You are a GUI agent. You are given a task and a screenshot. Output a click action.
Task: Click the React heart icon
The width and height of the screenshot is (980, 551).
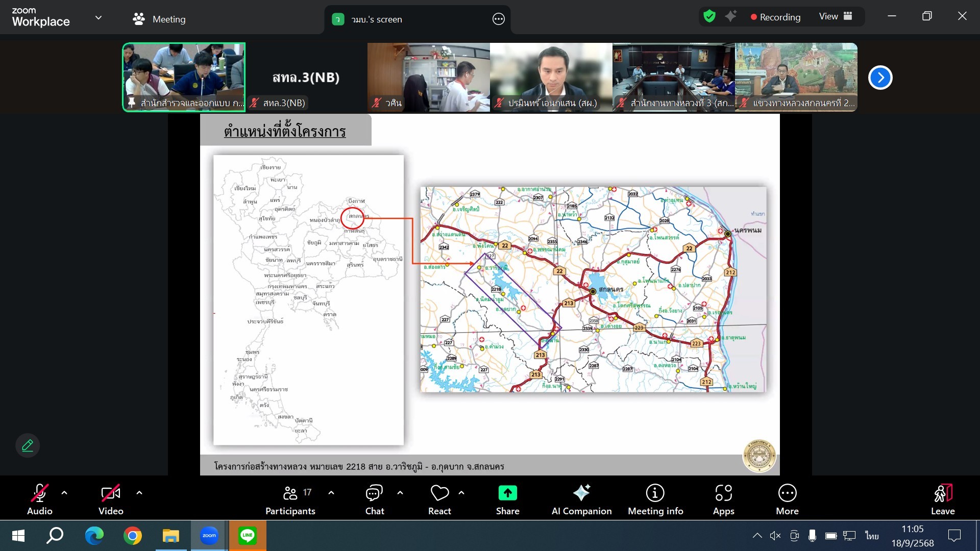coord(439,493)
